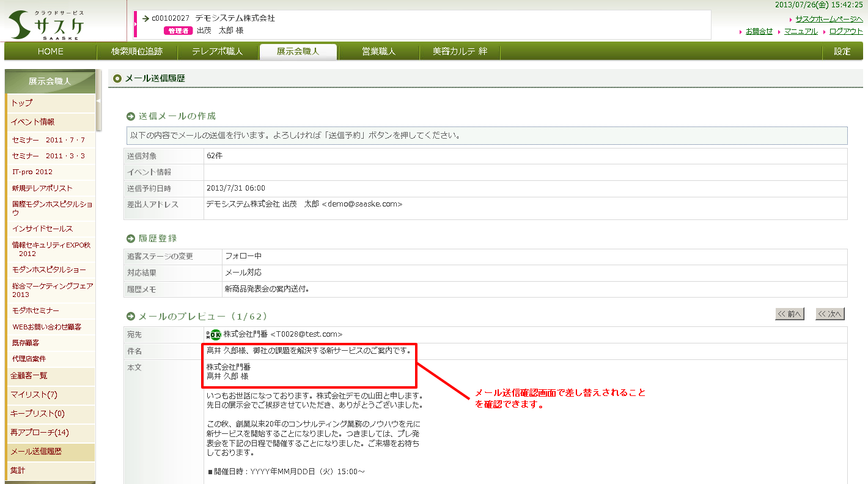
Task: Select IT-pro 2012 in the event list
Action: [32, 172]
